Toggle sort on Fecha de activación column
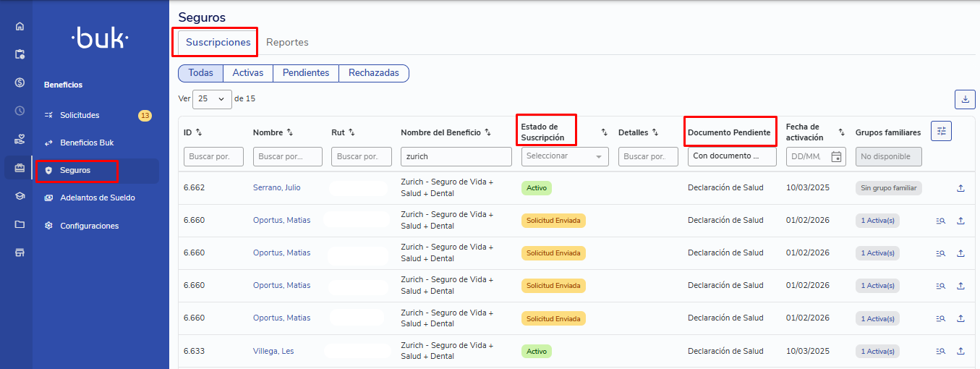Image resolution: width=980 pixels, height=369 pixels. [841, 132]
